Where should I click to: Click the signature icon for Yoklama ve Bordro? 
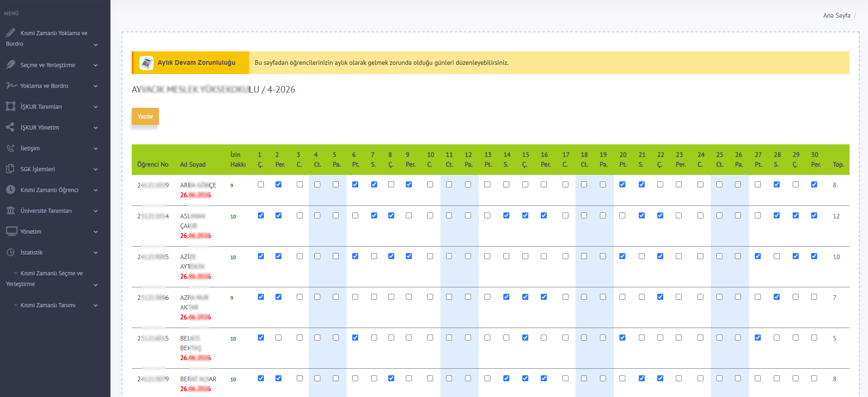coord(12,86)
